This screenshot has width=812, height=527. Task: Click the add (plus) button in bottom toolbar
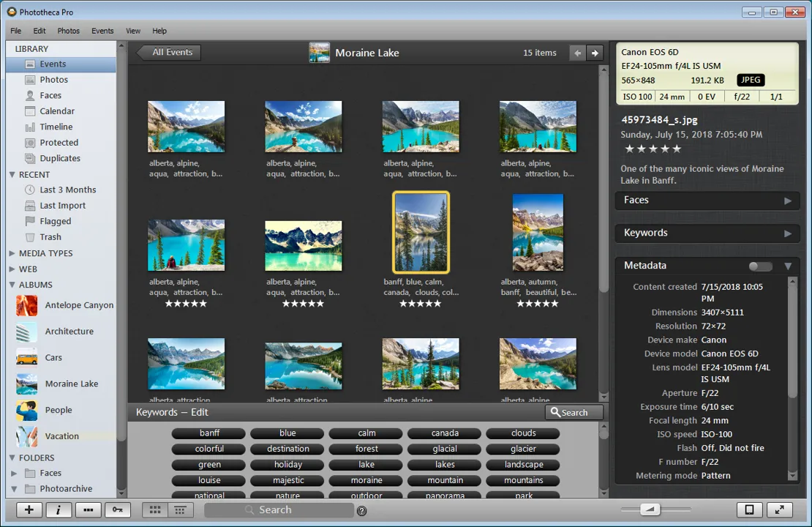point(29,510)
